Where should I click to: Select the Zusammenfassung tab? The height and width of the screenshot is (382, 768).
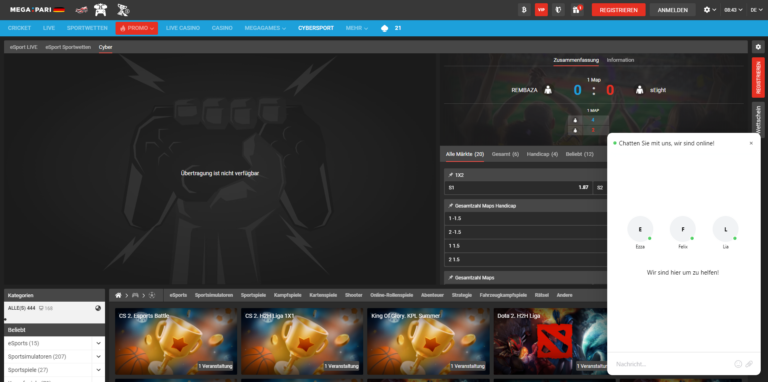click(576, 60)
